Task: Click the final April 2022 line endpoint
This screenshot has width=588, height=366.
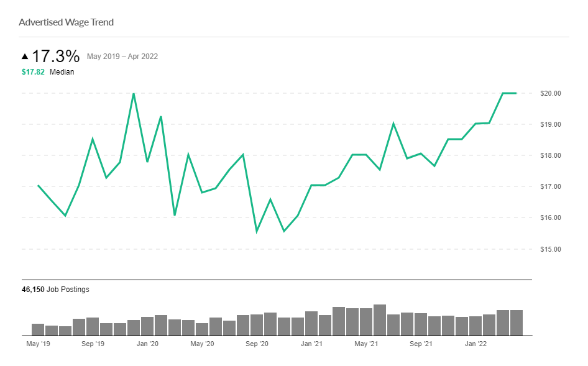Action: point(516,93)
